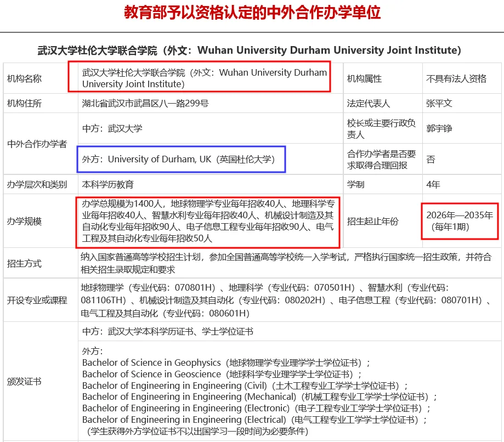Viewport: 504px width, 442px height.
Task: Click the value 2026年—2035年（每年1期）
Action: pyautogui.click(x=460, y=221)
